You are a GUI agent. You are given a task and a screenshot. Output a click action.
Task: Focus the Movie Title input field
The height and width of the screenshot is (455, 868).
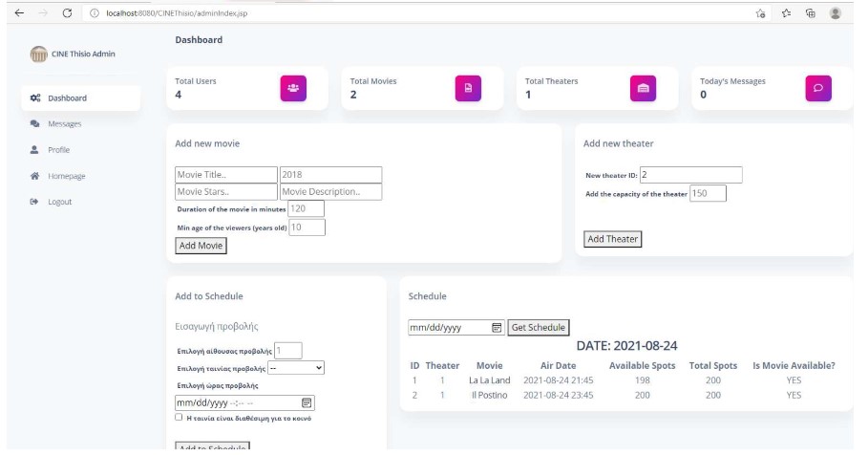[225, 175]
